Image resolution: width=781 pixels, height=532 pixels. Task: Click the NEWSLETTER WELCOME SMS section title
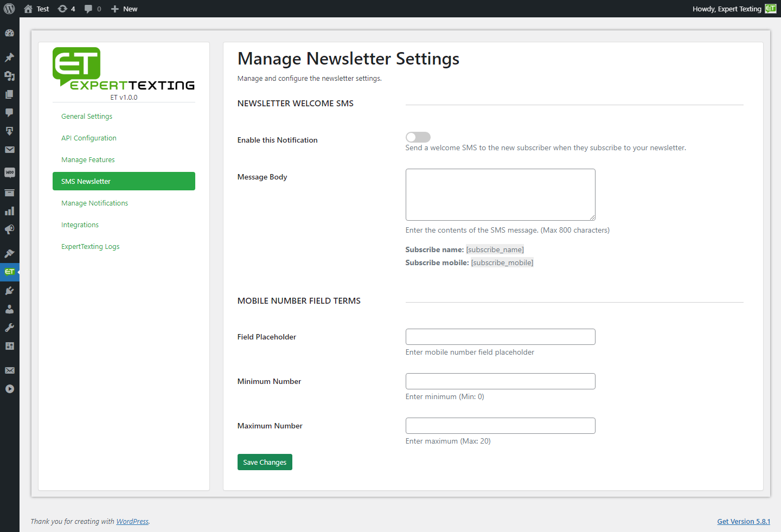click(x=296, y=103)
